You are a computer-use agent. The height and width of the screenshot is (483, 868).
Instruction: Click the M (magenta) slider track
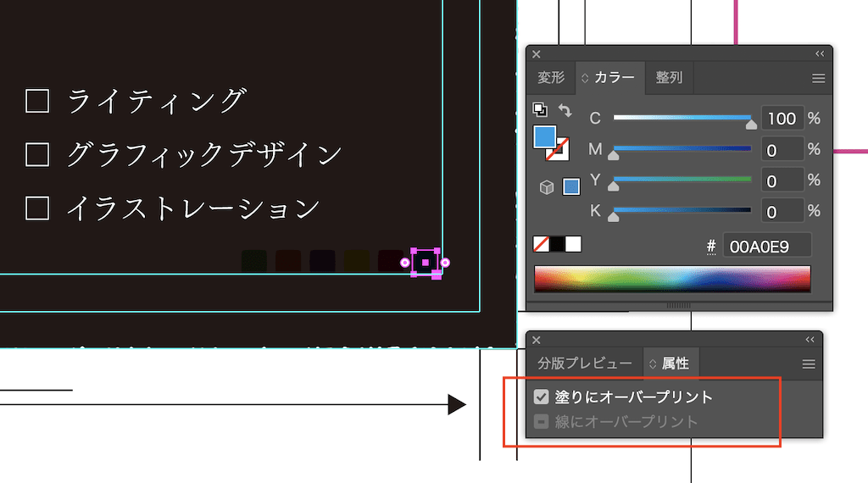682,148
